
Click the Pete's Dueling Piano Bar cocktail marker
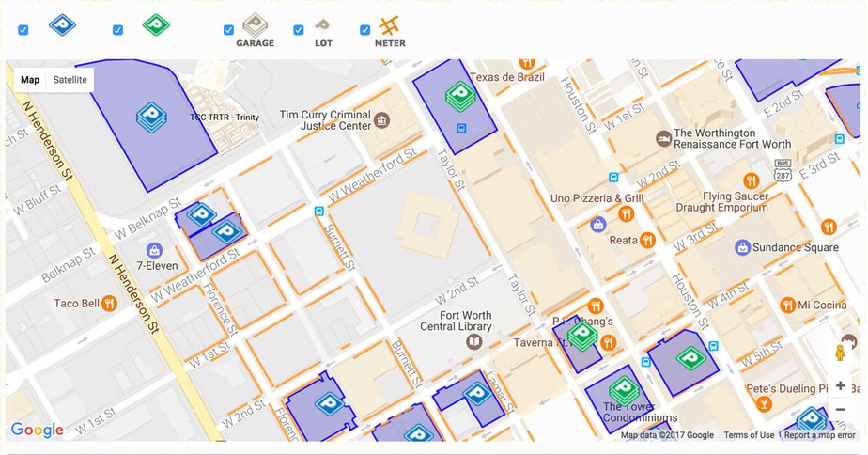coord(764,403)
